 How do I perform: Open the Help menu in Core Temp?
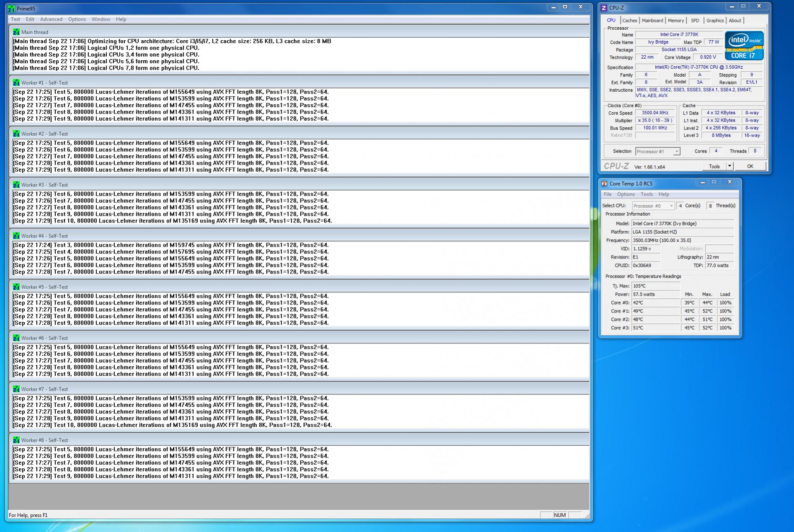(664, 194)
